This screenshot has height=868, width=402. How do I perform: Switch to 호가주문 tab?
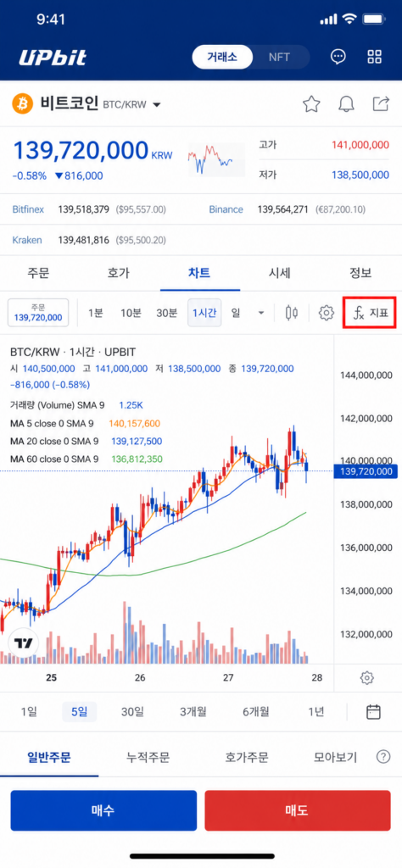[247, 757]
